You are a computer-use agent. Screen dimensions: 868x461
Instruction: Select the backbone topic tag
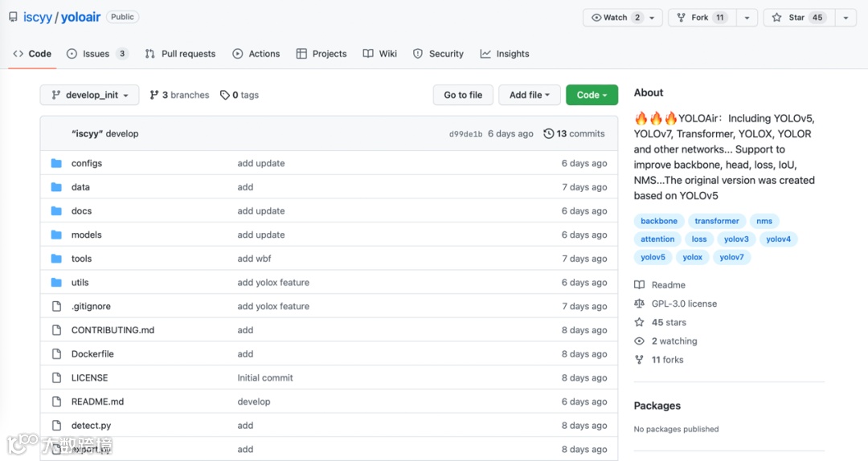(659, 221)
